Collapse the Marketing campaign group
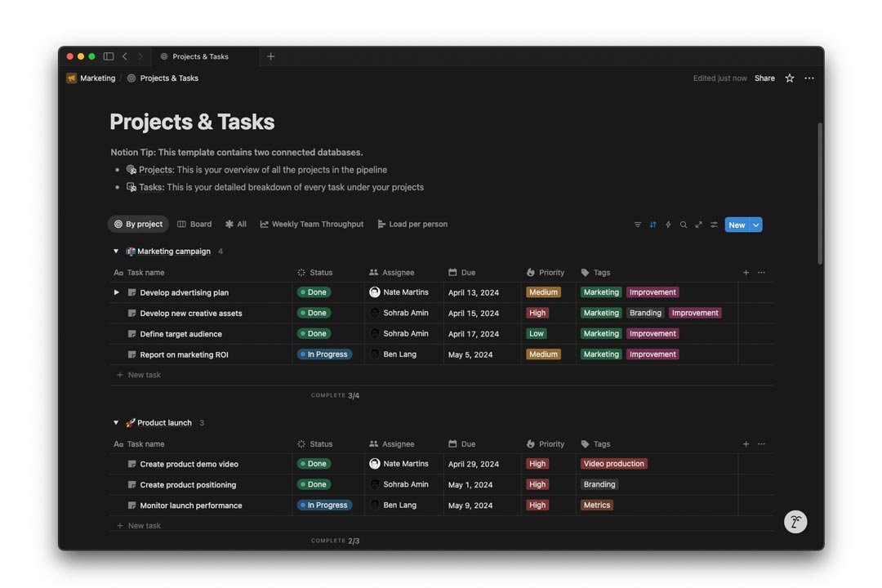The image size is (882, 588). (115, 251)
